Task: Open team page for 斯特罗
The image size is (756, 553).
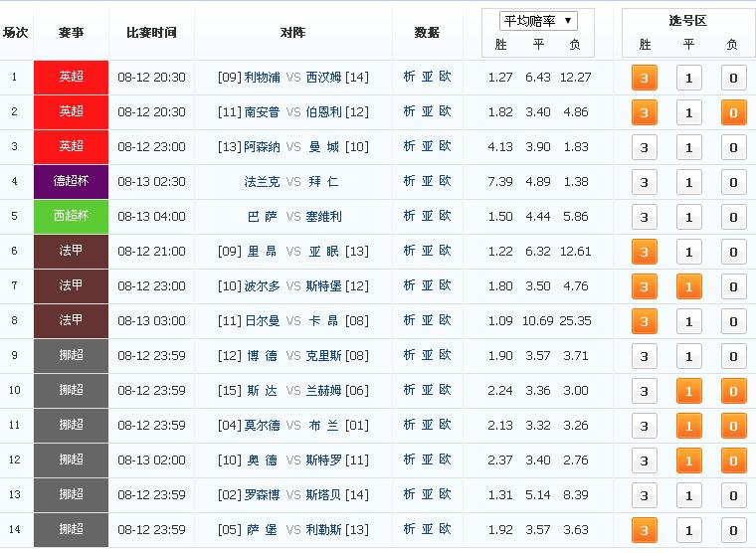Action: [323, 460]
